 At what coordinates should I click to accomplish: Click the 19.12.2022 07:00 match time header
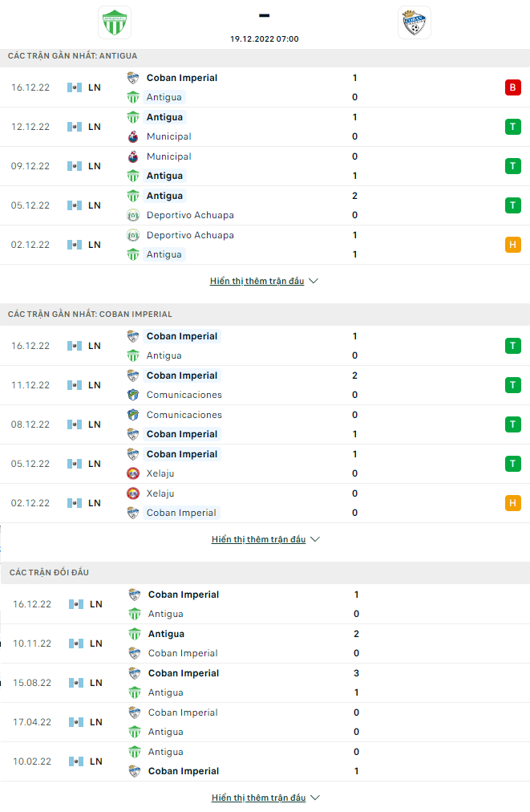pos(265,39)
